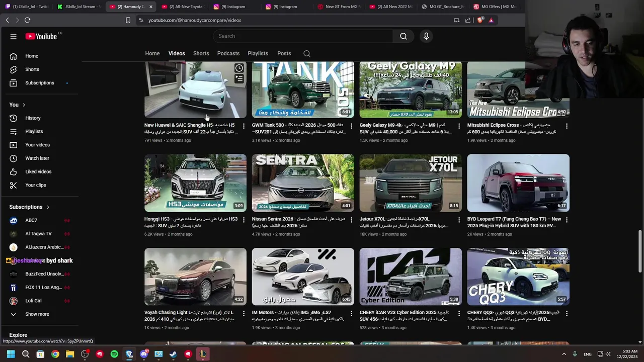Click the YouTube search input field
644x362 pixels.
[x=303, y=36]
